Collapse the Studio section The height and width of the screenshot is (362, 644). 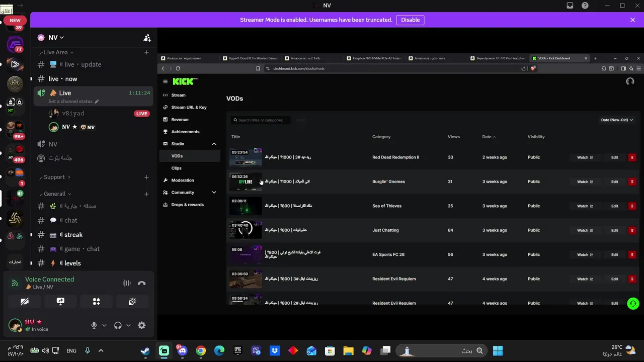pos(214,144)
